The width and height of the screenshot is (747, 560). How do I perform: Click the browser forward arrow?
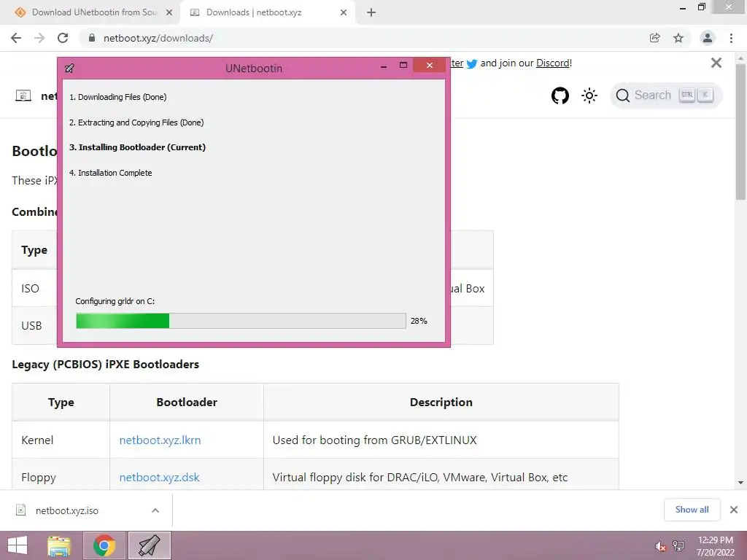[39, 38]
